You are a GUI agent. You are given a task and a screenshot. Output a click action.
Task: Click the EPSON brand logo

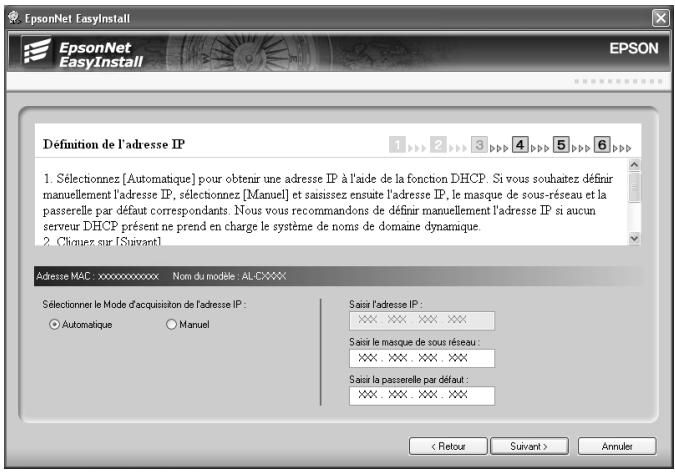[x=634, y=48]
